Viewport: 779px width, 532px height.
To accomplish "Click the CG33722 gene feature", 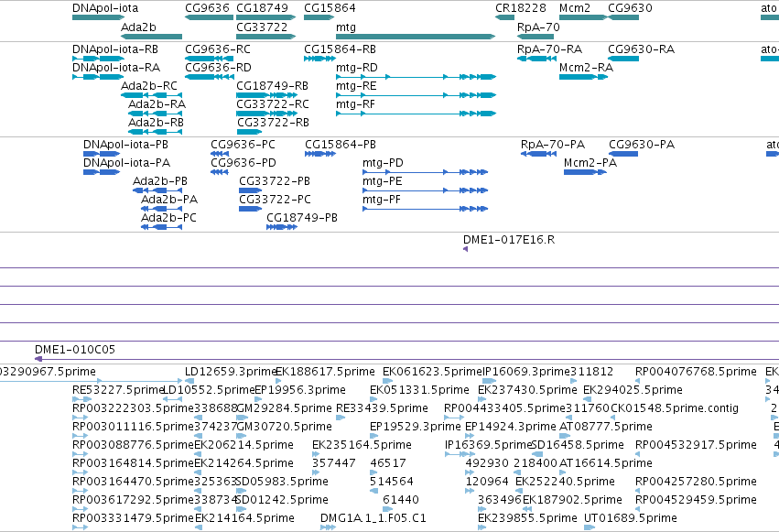I will 265,37.
